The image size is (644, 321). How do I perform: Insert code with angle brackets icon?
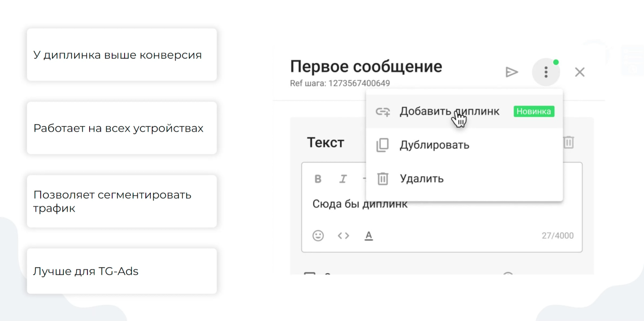tap(343, 236)
